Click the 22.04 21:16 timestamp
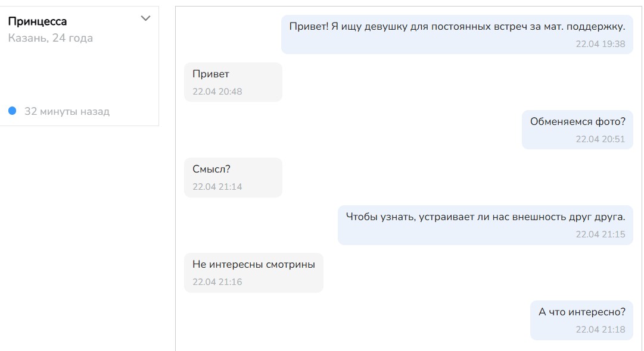This screenshot has width=644, height=351. coord(217,282)
